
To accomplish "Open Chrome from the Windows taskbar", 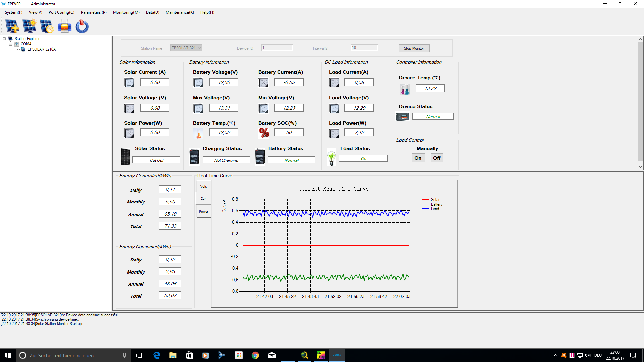I will point(255,355).
